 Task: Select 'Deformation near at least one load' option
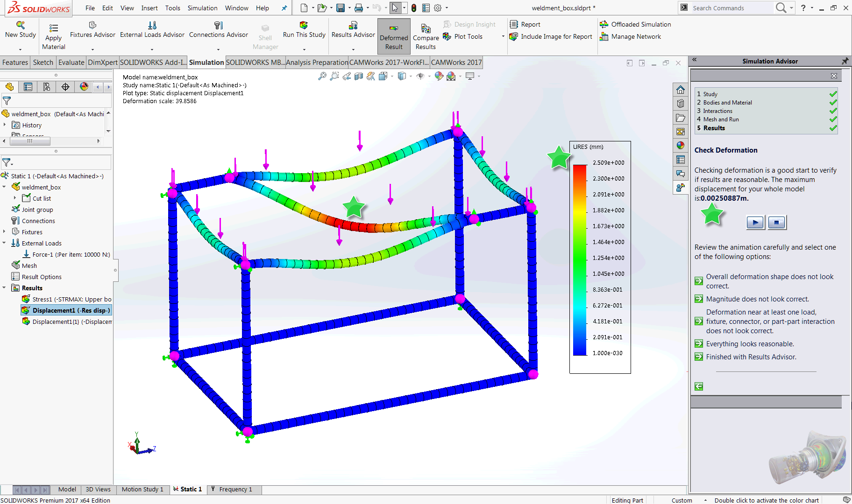765,322
